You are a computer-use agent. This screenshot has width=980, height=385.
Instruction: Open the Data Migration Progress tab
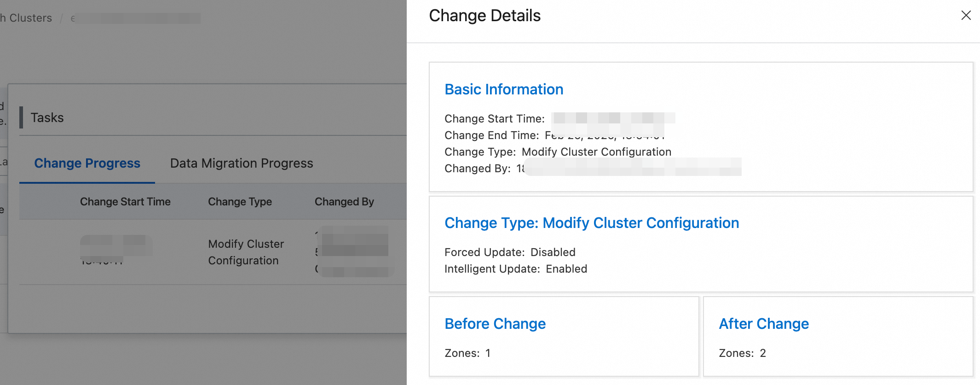point(242,163)
